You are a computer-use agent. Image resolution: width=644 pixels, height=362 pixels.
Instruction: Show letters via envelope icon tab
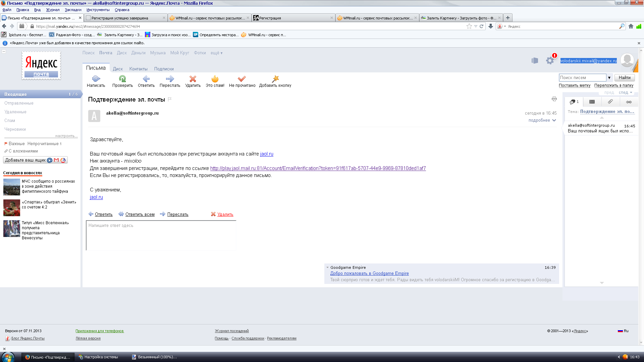click(592, 102)
